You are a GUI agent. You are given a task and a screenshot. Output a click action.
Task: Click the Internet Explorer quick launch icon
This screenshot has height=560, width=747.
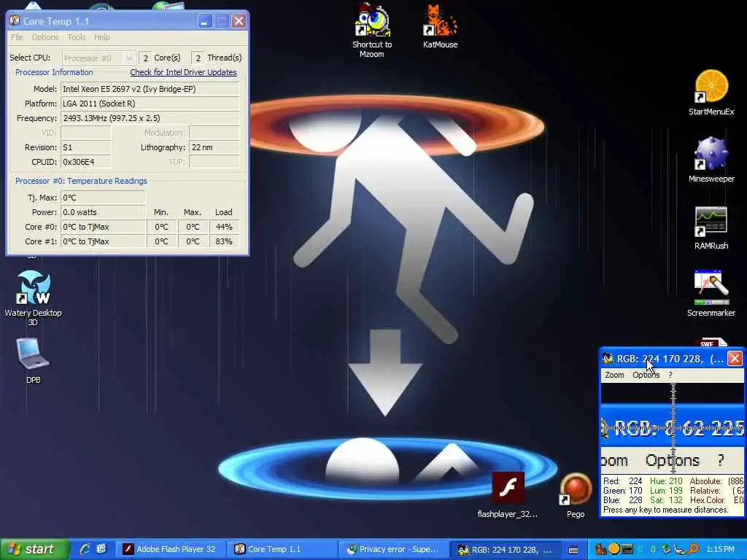pos(86,549)
